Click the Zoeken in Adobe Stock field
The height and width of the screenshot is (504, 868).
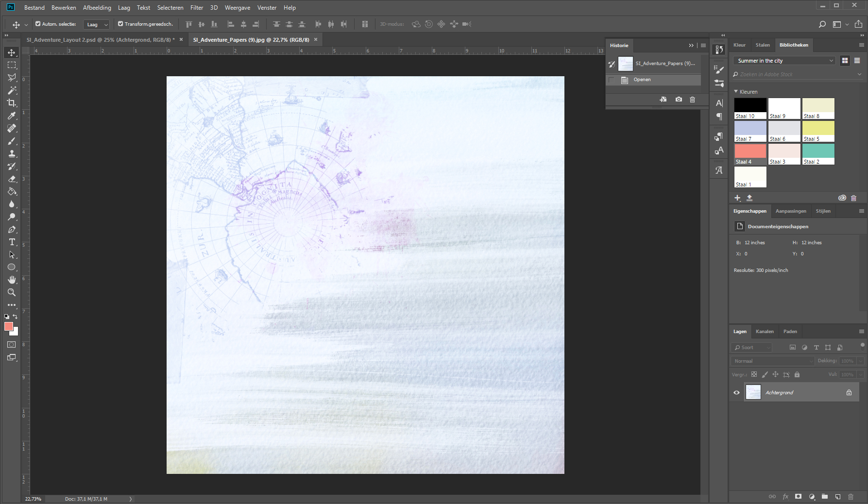pyautogui.click(x=797, y=74)
